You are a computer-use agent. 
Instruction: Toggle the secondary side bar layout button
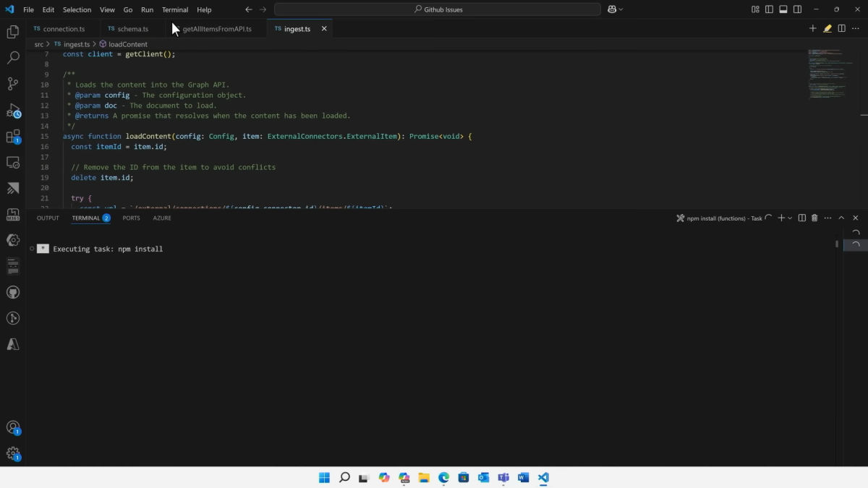pos(797,9)
